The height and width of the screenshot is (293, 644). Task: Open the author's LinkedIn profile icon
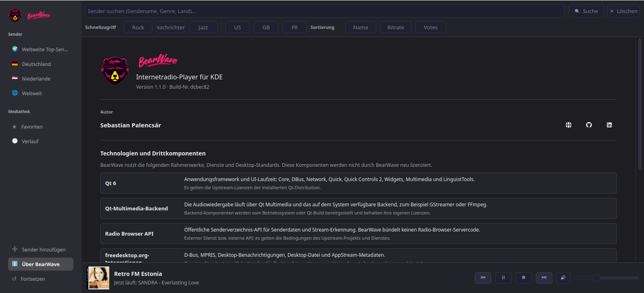pyautogui.click(x=609, y=125)
